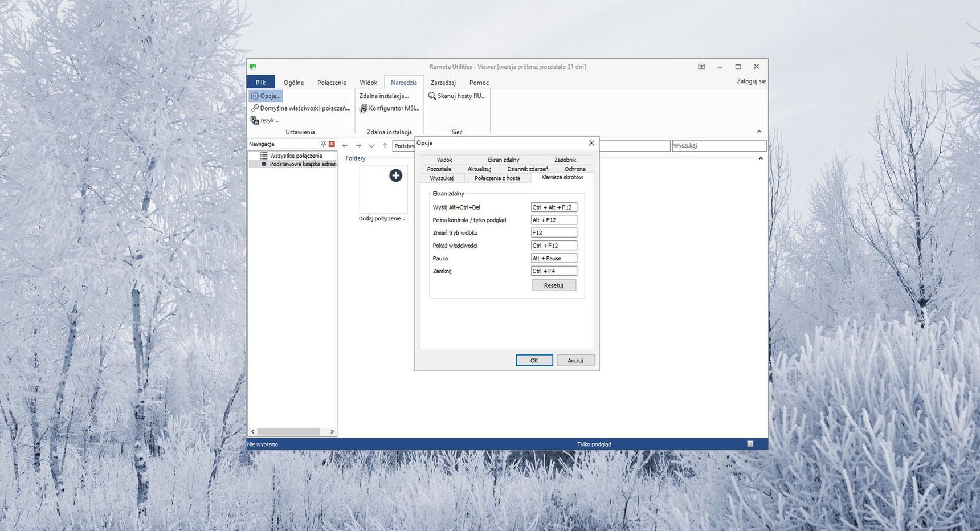Image resolution: width=980 pixels, height=531 pixels.
Task: Click Wyślij Alt+Ctrl+Del shortcut field
Action: tap(554, 207)
